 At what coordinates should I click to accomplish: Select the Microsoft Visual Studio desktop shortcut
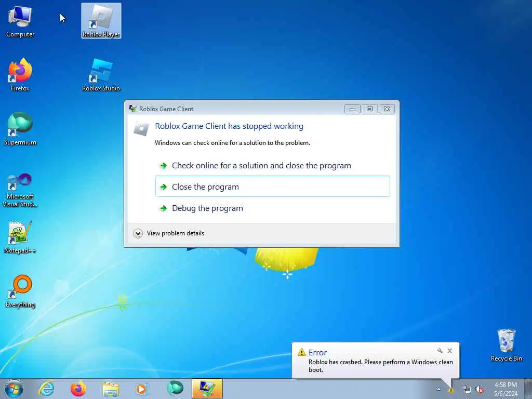coord(20,190)
